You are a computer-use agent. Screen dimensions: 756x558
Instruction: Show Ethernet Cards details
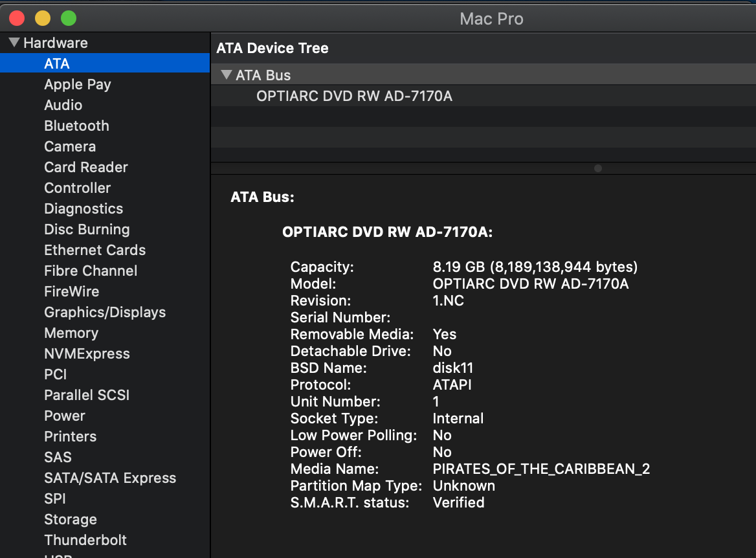pyautogui.click(x=94, y=250)
